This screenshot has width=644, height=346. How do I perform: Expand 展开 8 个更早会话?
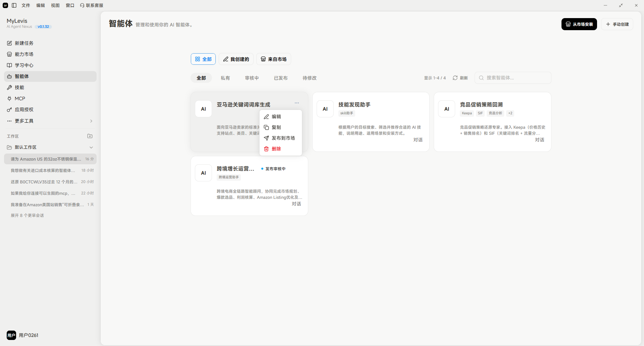(27, 216)
